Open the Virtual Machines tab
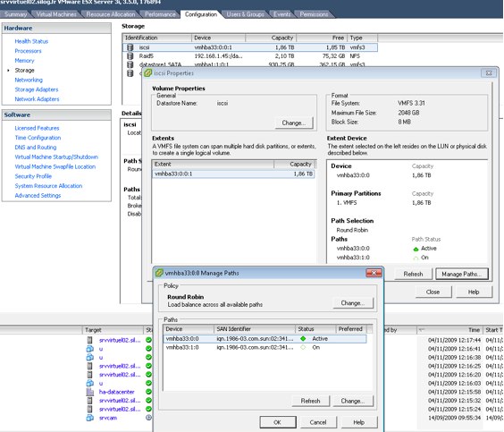504x432 pixels. (x=56, y=14)
